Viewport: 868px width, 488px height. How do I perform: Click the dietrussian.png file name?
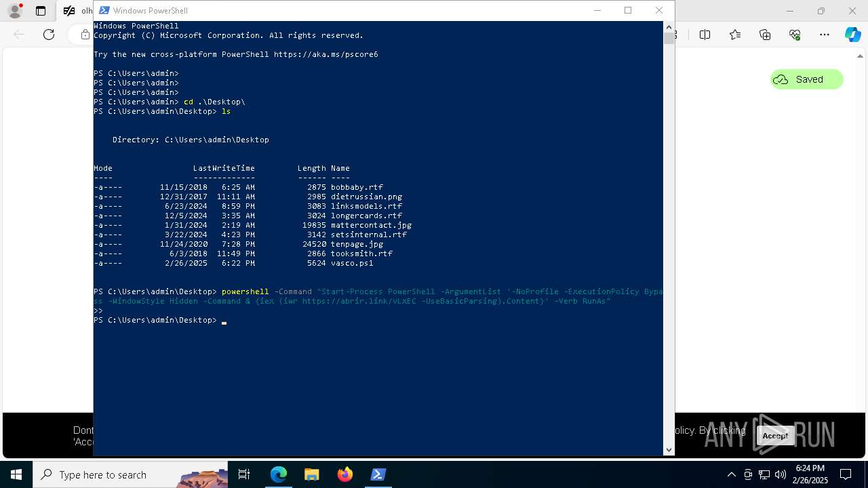coord(366,197)
